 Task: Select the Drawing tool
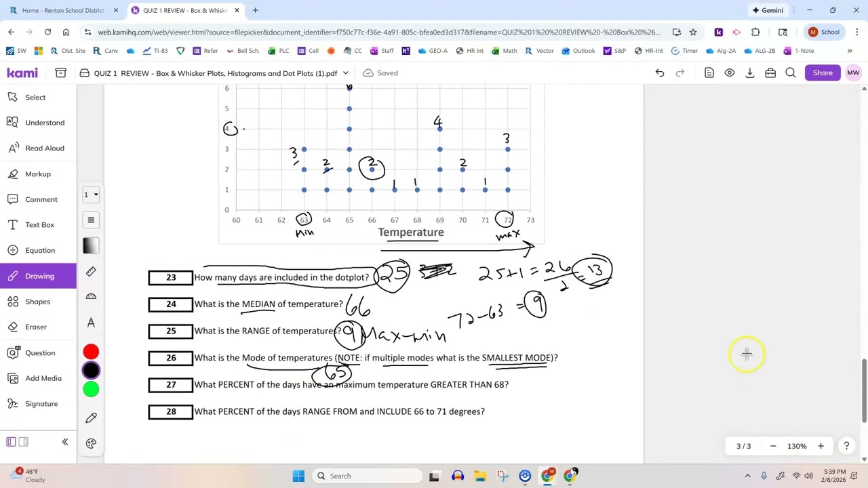tap(38, 276)
